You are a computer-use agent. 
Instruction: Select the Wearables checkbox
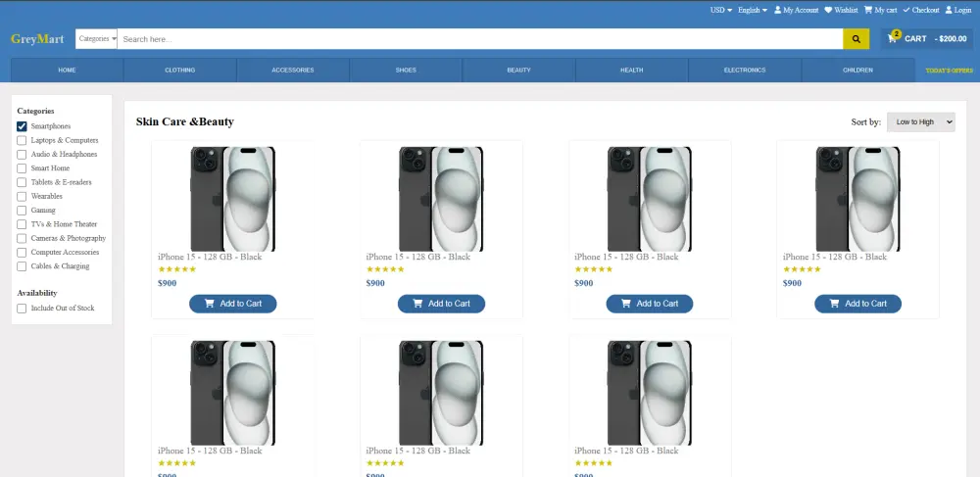click(x=22, y=196)
